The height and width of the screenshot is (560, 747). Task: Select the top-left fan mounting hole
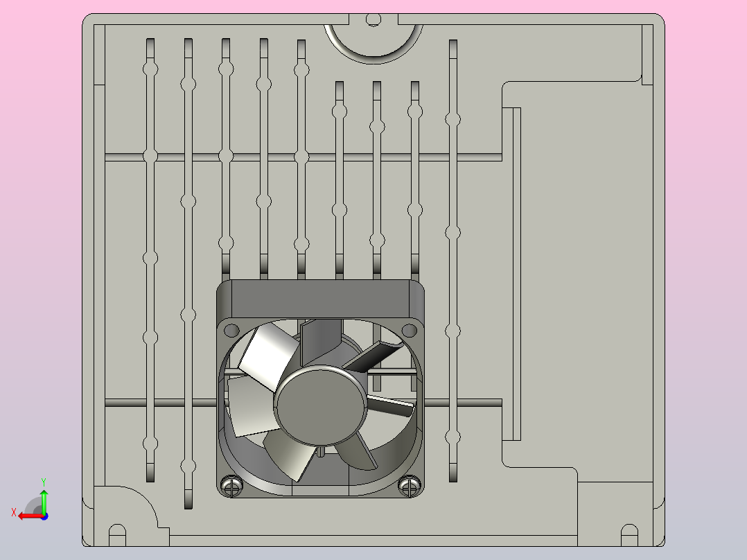(x=231, y=330)
